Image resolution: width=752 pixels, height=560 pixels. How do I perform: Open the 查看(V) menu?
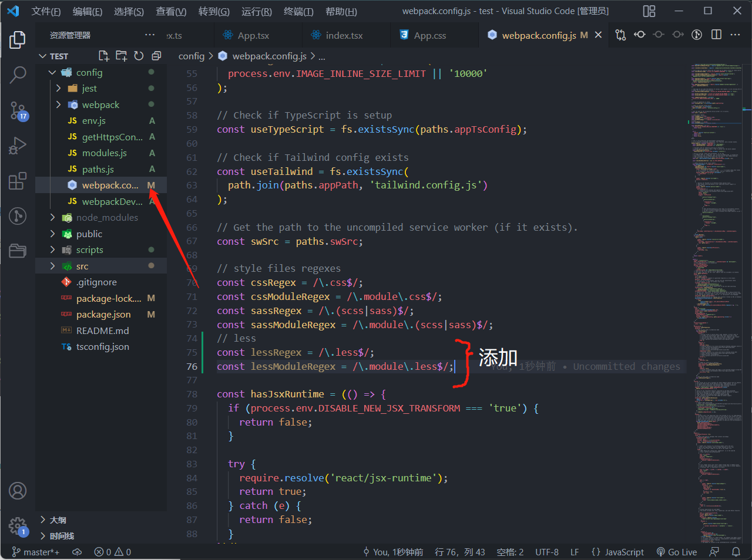[171, 11]
